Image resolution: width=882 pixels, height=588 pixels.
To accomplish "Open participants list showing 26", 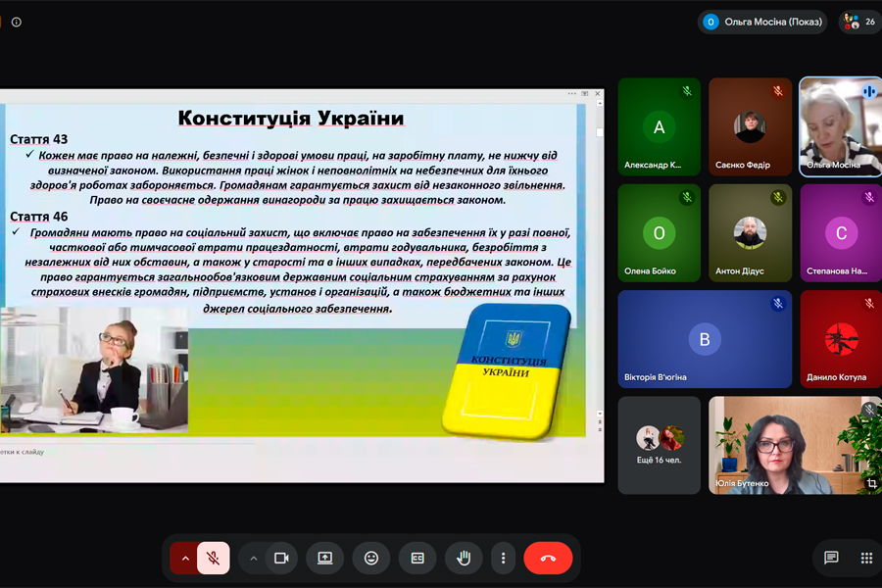I will (860, 22).
